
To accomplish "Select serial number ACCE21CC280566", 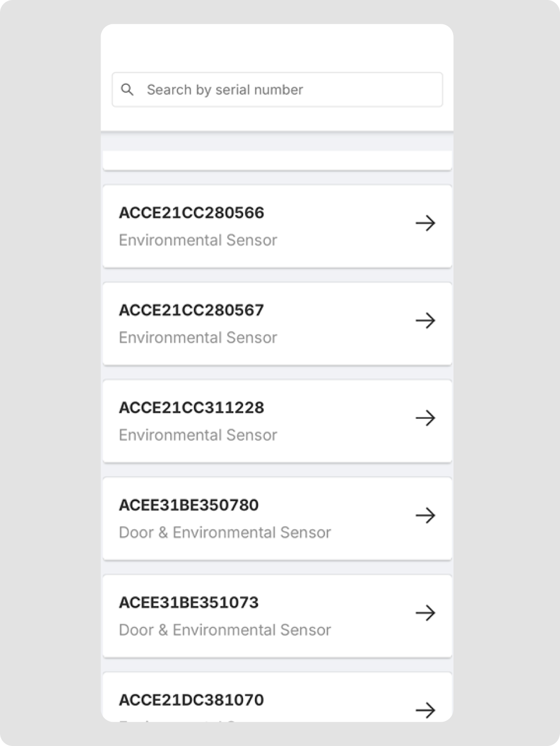I will (191, 213).
